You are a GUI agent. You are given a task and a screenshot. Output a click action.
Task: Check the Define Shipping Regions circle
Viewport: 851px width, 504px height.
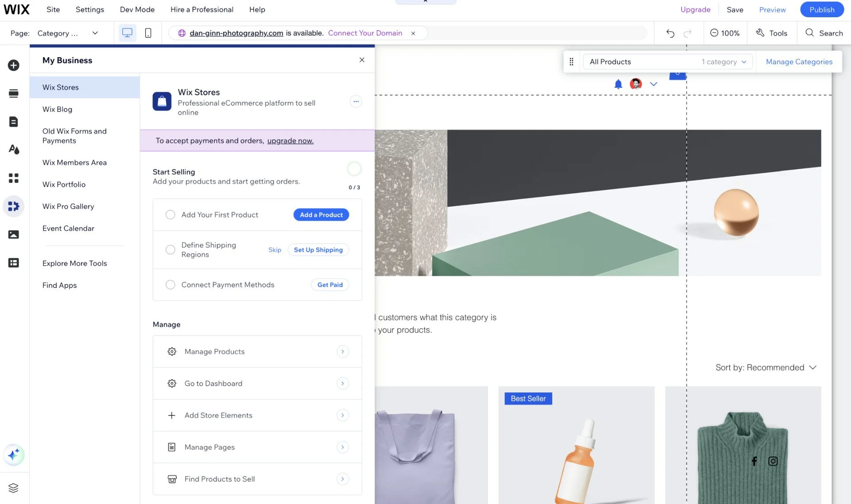170,250
